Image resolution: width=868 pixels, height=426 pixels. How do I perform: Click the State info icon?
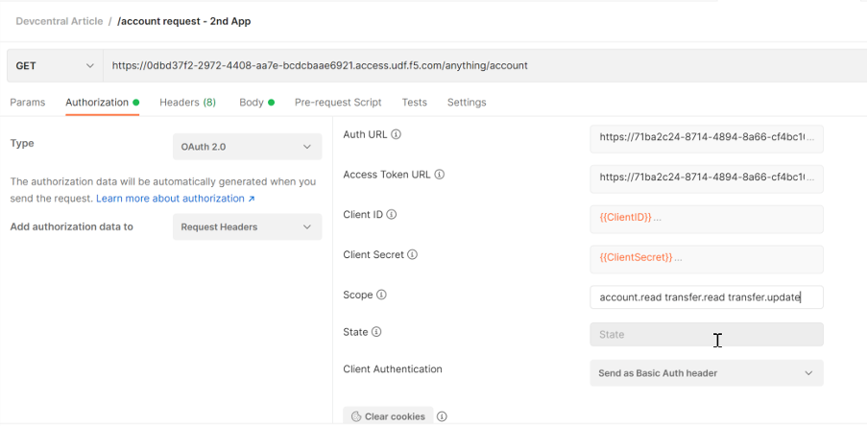pos(376,333)
